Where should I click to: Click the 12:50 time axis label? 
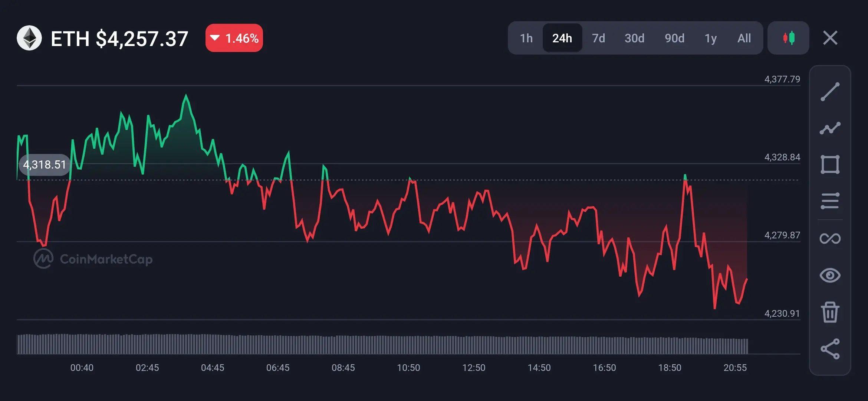474,368
